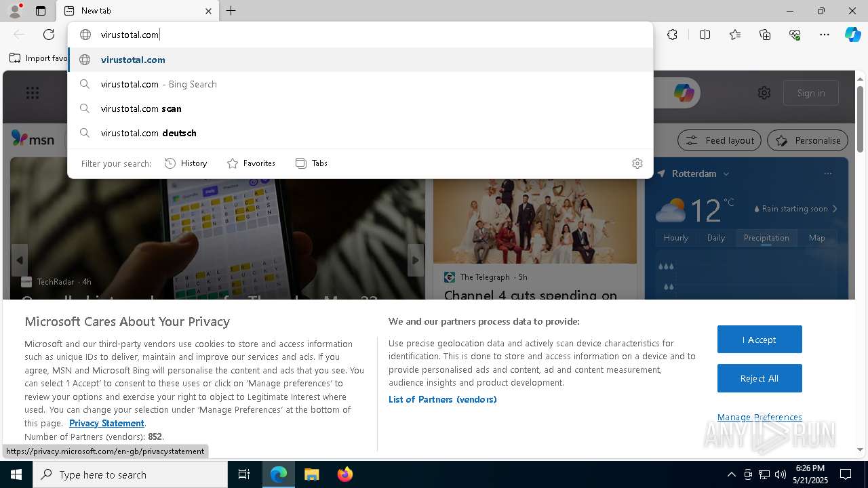
Task: Switch weather card to Map tab
Action: (816, 238)
